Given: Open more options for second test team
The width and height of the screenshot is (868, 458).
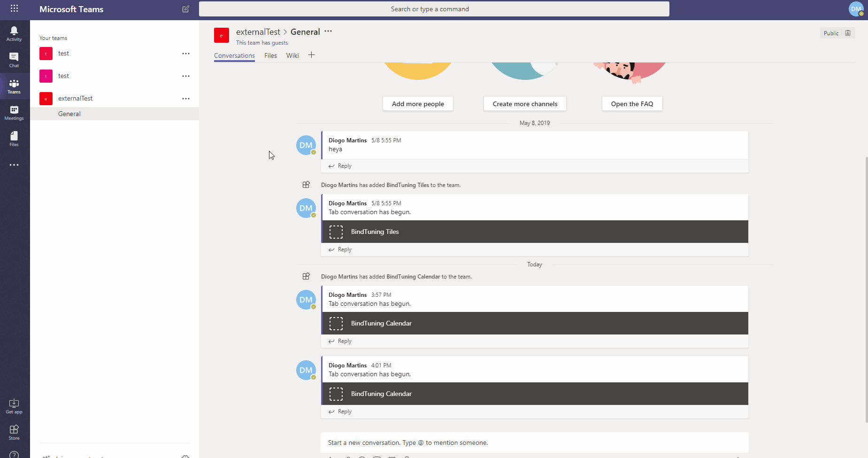Looking at the screenshot, I should click(x=186, y=76).
